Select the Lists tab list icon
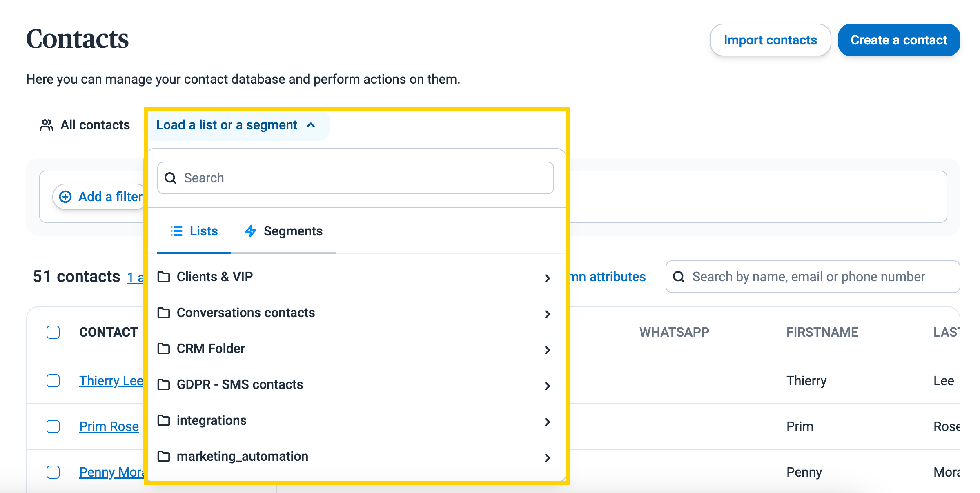The height and width of the screenshot is (493, 980). coord(176,231)
